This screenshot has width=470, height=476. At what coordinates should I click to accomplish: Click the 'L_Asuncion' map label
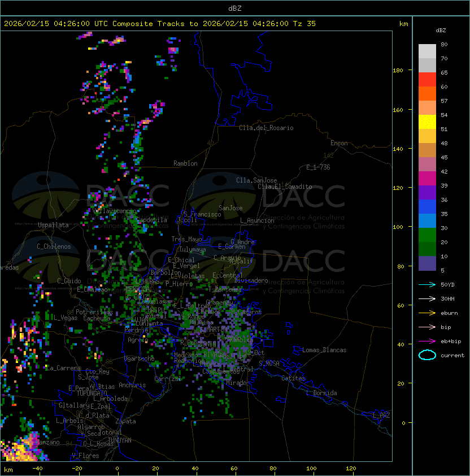pyautogui.click(x=257, y=220)
